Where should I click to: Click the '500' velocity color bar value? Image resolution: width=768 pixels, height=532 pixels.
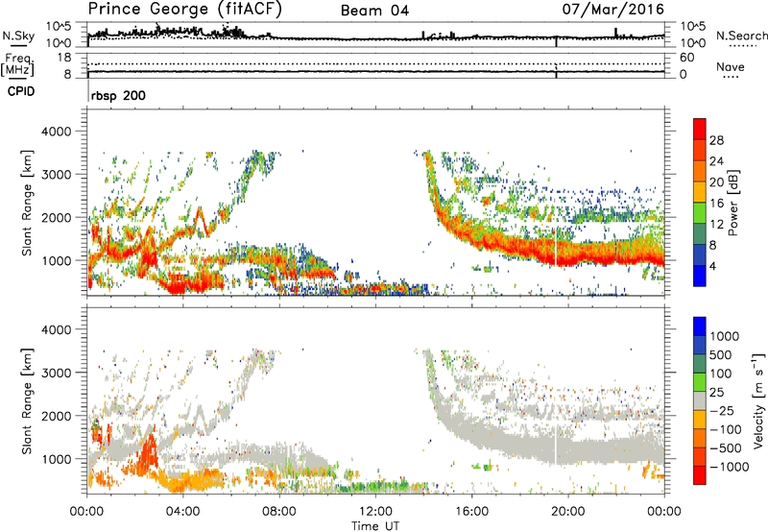(x=721, y=354)
